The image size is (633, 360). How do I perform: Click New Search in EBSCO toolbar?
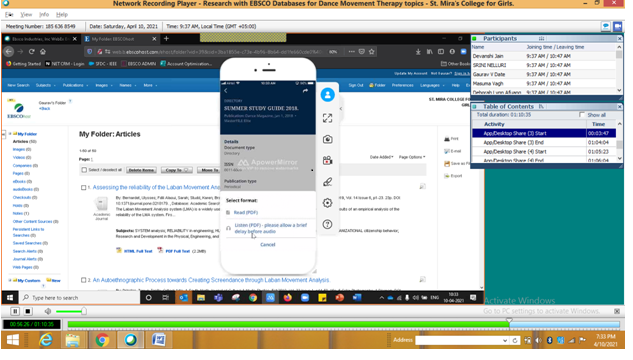(18, 86)
